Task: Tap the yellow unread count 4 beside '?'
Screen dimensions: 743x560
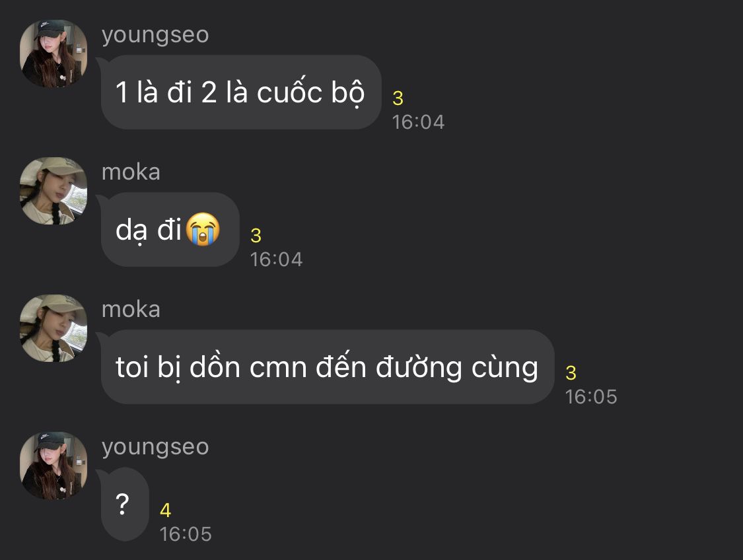Action: tap(165, 510)
